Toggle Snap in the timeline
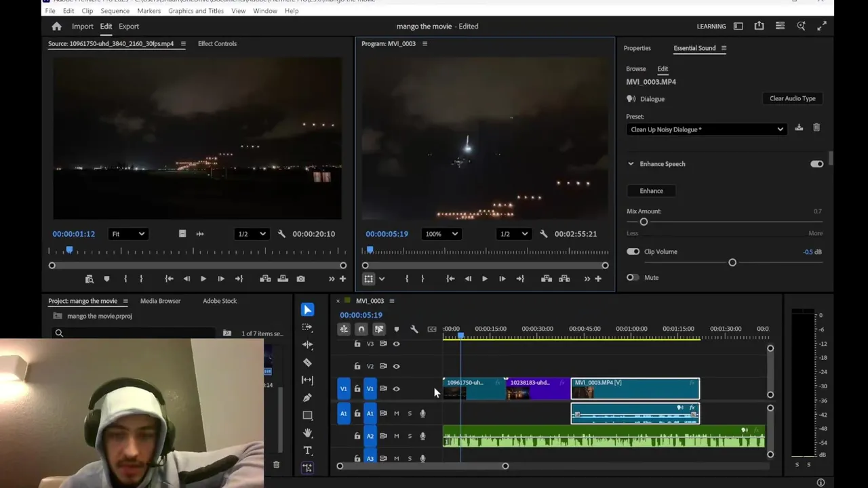This screenshot has width=868, height=488. pos(361,329)
